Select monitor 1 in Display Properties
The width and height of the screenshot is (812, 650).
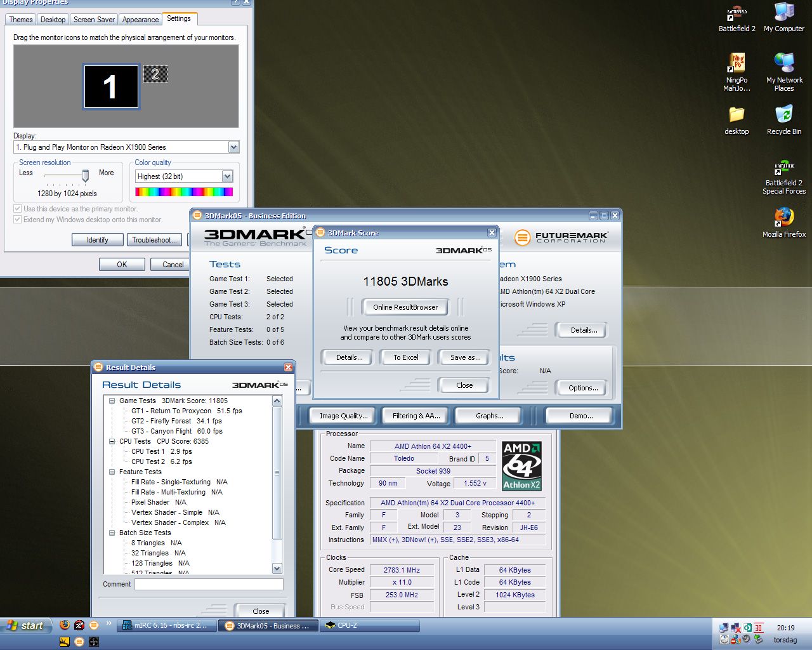[111, 86]
